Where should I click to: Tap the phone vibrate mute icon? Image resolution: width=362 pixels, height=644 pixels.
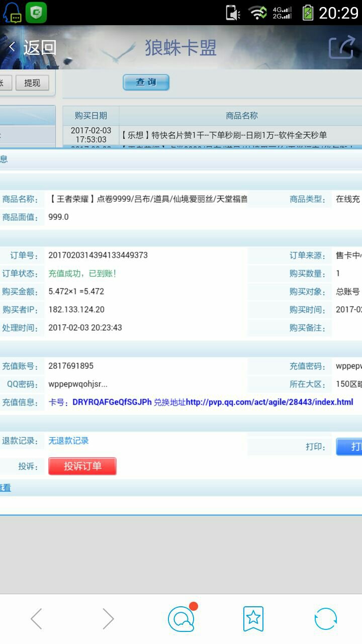pyautogui.click(x=233, y=13)
